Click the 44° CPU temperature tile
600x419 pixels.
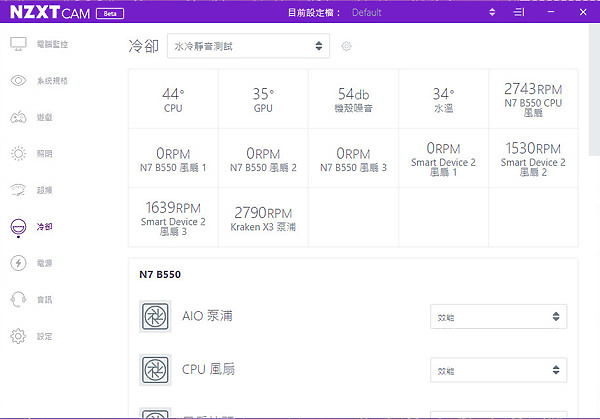click(x=173, y=99)
